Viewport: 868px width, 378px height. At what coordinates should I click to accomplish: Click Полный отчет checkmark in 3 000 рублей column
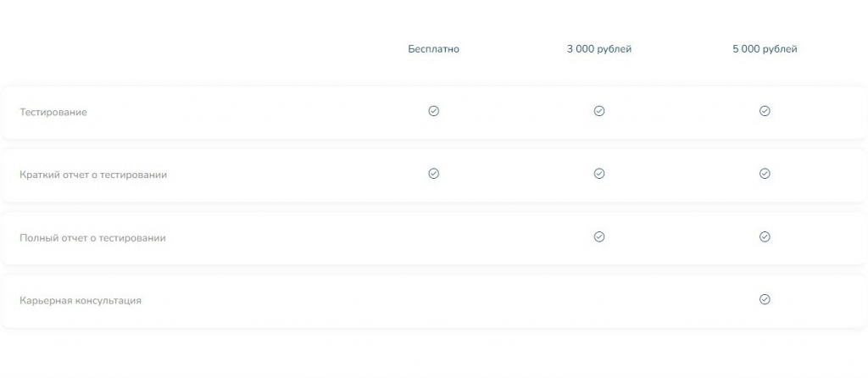(x=599, y=236)
